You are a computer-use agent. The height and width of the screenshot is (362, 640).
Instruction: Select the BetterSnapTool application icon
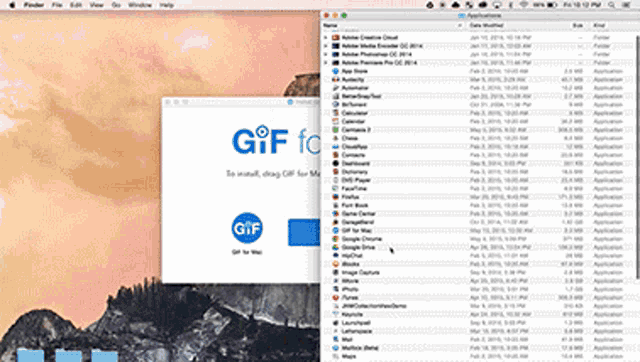point(336,96)
